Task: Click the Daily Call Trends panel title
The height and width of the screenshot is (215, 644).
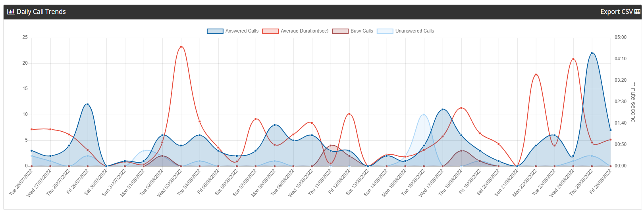Action: tap(41, 12)
